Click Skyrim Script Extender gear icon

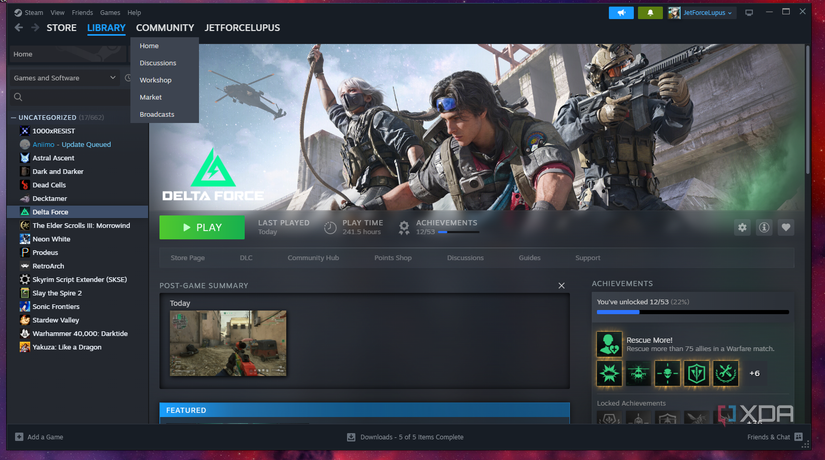click(x=25, y=279)
